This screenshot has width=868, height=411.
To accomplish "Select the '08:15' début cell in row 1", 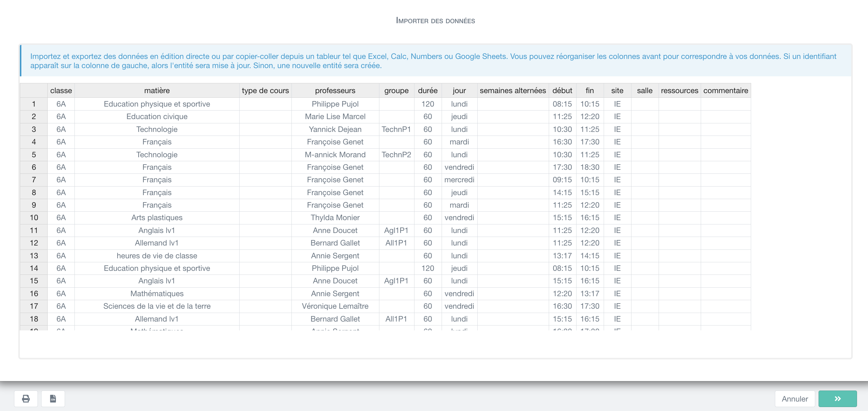I will (562, 104).
